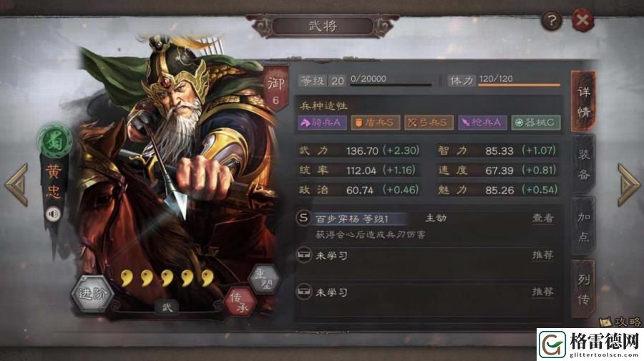Screen dimensions: 644x361
Task: Play Huang Zhong's voice speaker icon
Action: (x=53, y=213)
